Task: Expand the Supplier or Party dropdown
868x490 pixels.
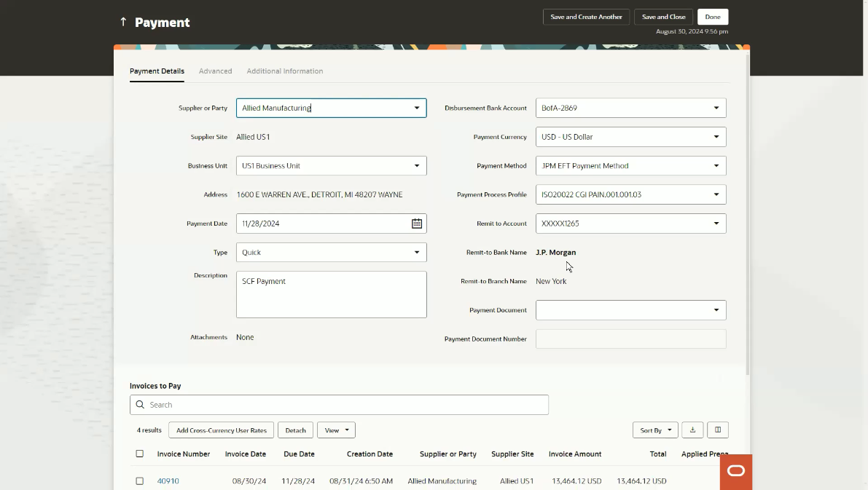Action: click(x=417, y=108)
